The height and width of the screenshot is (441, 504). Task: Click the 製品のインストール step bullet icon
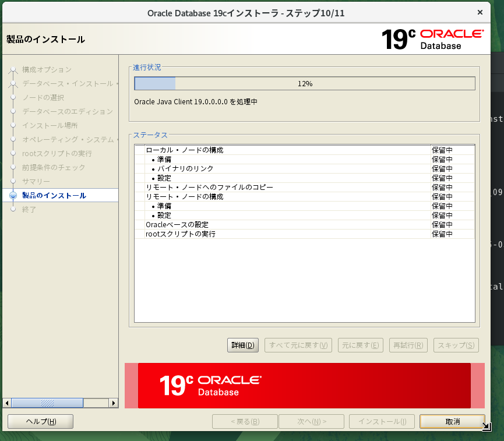pos(13,195)
